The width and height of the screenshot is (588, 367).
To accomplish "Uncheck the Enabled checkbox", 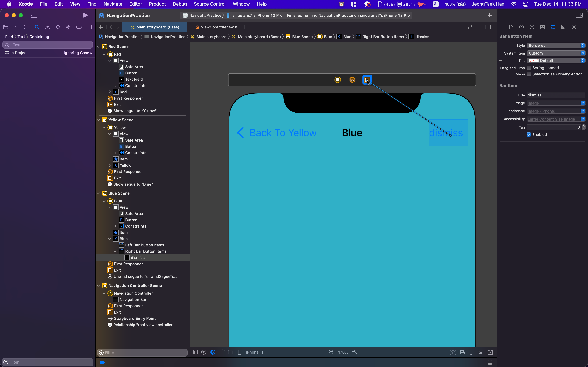I will 529,135.
